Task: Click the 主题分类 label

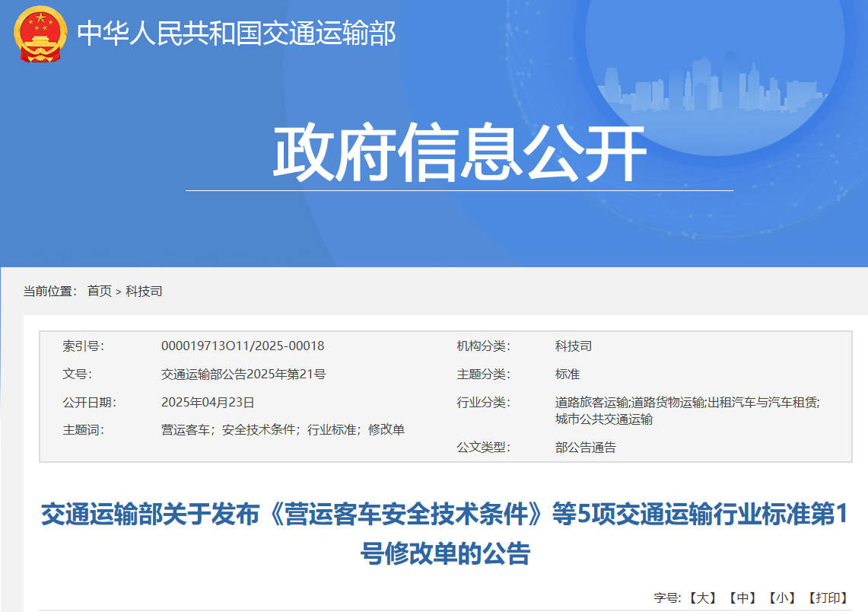Action: coord(483,374)
